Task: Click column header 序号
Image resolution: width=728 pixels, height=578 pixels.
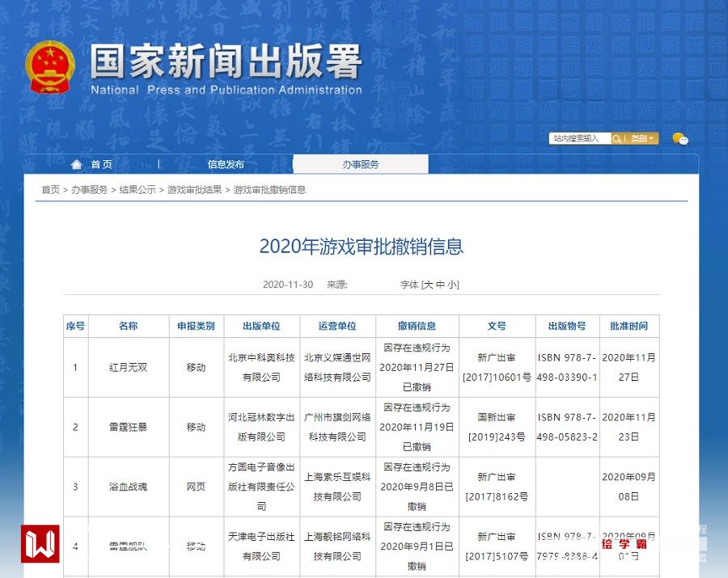Action: pos(76,326)
